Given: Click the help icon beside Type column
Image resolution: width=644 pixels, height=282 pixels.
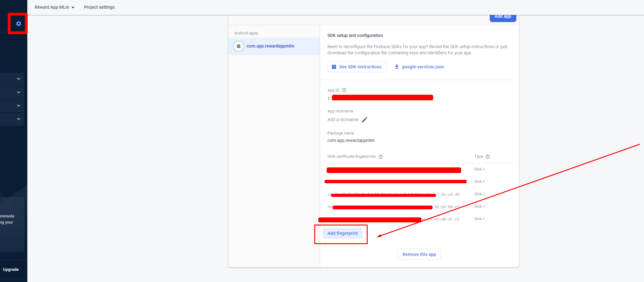Looking at the screenshot, I should pyautogui.click(x=488, y=157).
